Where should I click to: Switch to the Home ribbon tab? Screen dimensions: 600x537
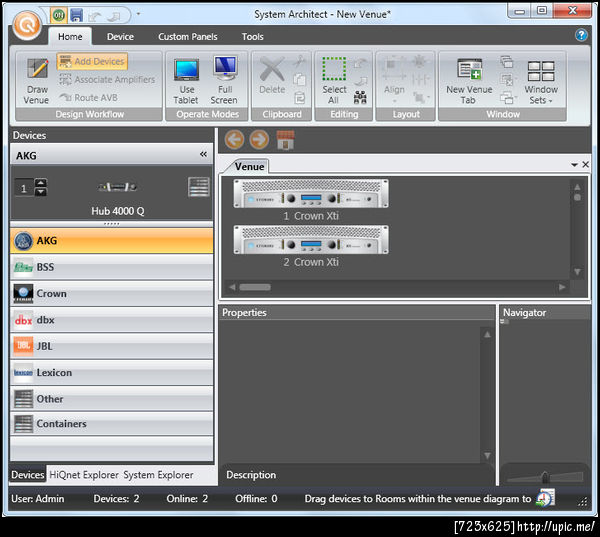[70, 37]
